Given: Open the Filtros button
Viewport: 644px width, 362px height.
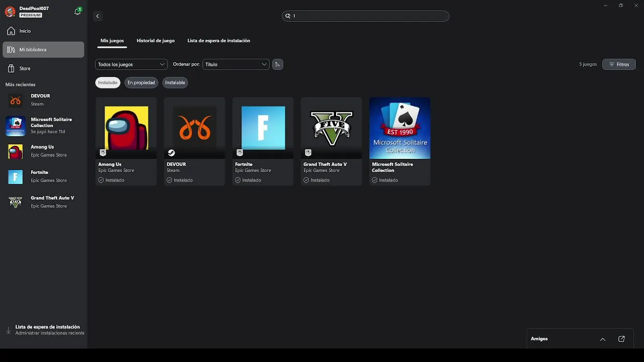Looking at the screenshot, I should coord(619,64).
